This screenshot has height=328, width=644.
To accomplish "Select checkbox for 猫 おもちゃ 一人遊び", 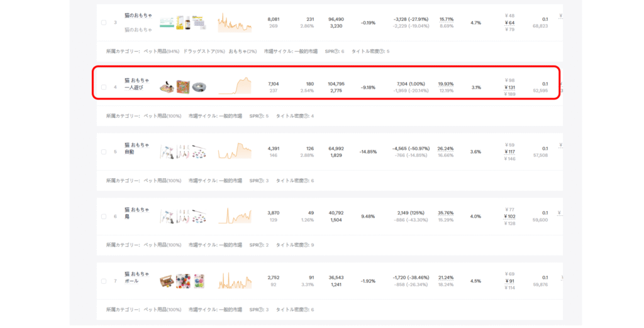I will (104, 88).
